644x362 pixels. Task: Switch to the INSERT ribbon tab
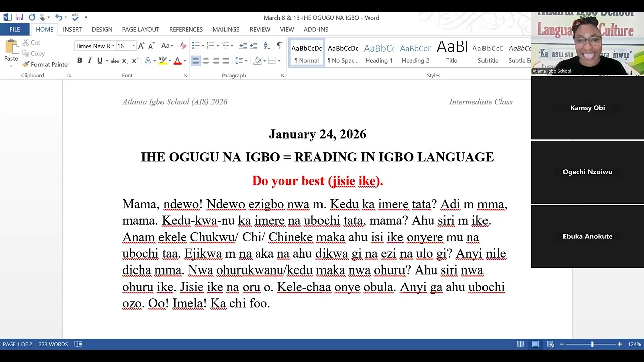pos(72,29)
